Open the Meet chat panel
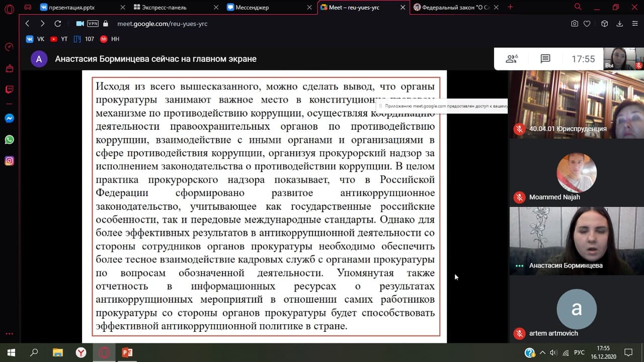Screen dimensions: 644x362 (x=545, y=59)
